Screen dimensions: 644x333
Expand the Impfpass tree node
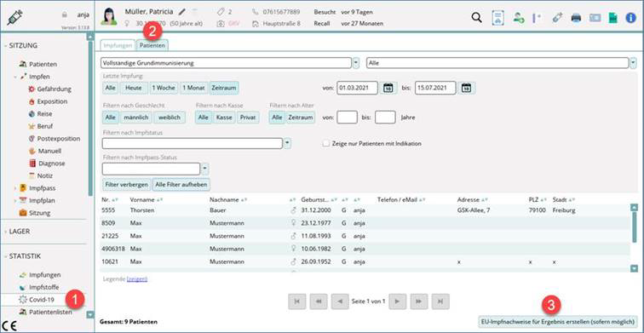click(x=15, y=188)
